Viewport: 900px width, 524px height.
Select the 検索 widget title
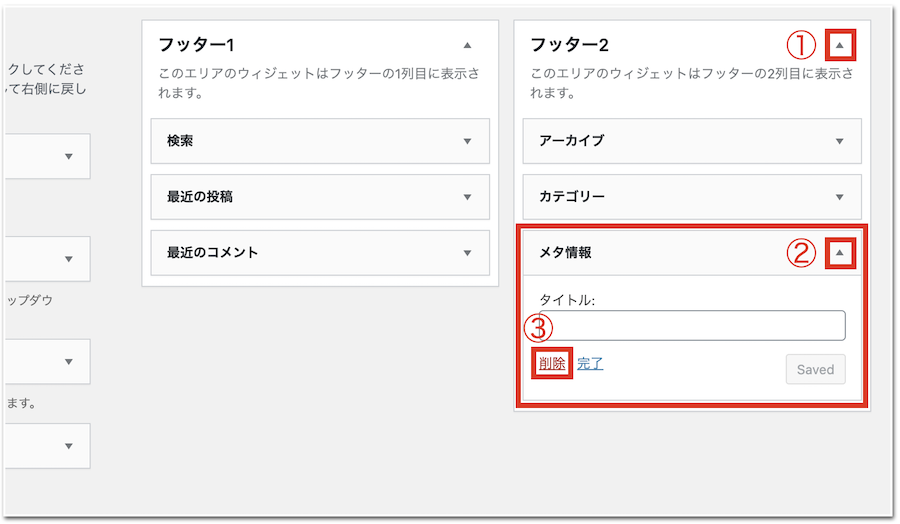[x=180, y=141]
